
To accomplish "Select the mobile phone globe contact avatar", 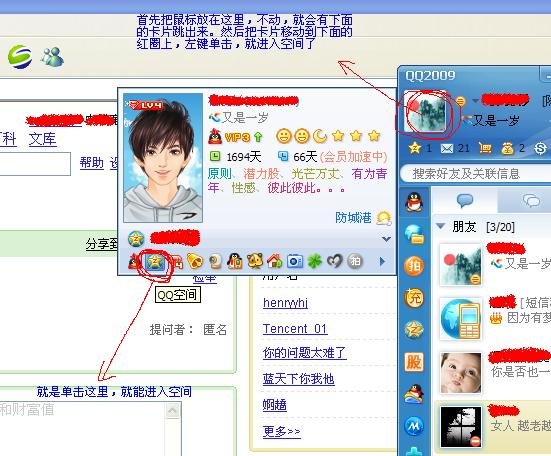I will click(460, 319).
